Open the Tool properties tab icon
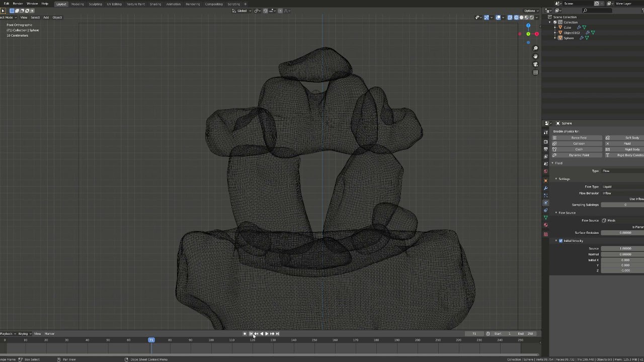 click(x=546, y=132)
